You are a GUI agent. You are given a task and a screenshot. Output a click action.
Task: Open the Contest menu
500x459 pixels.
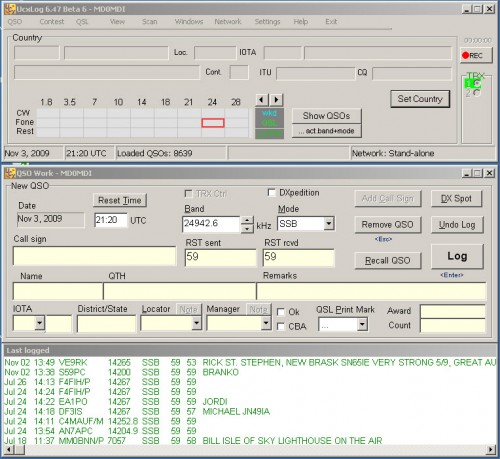tap(52, 22)
